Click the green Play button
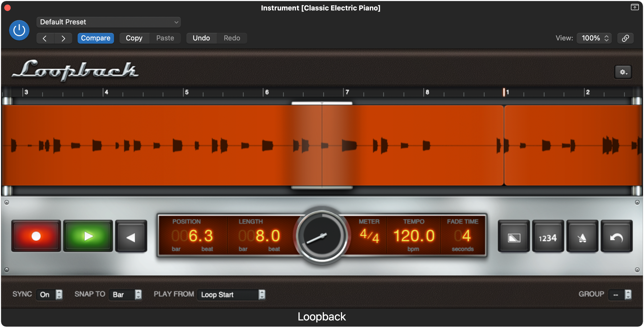 click(x=88, y=236)
